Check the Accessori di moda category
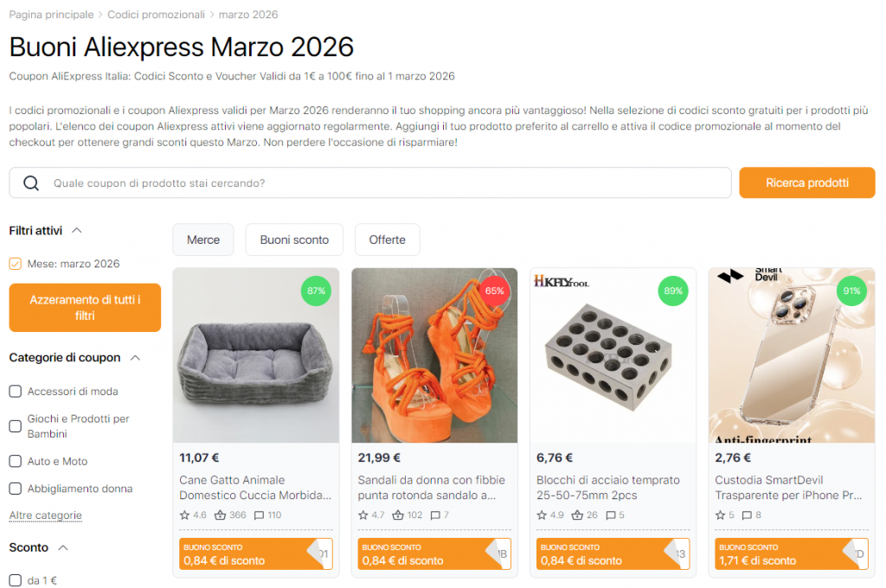This screenshot has width=886, height=588. pos(14,391)
